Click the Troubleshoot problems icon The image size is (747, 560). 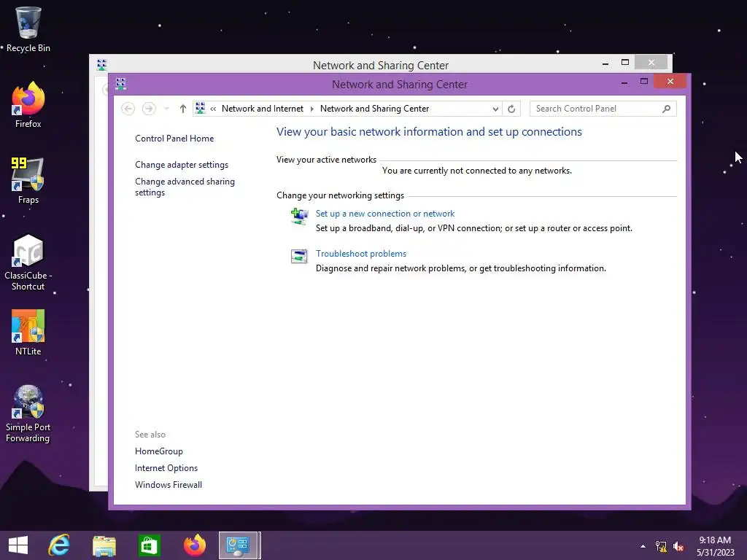point(299,256)
